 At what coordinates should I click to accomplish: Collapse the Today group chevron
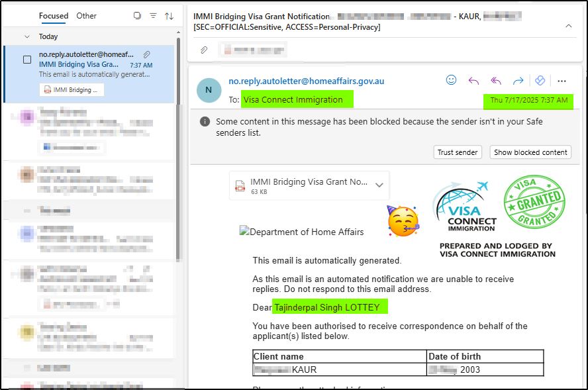[27, 36]
